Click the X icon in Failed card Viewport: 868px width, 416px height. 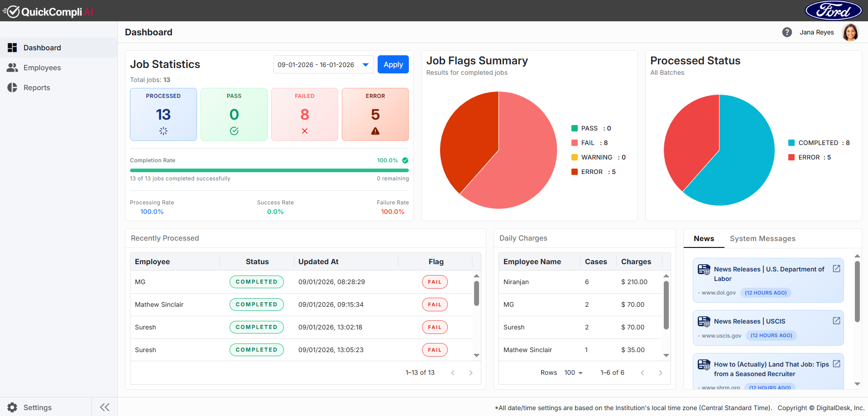pyautogui.click(x=305, y=131)
